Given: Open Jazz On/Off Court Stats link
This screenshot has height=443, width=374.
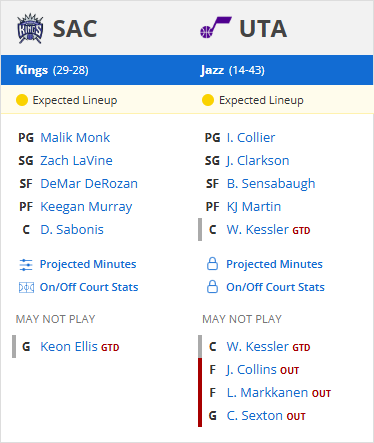Looking at the screenshot, I should [x=275, y=287].
